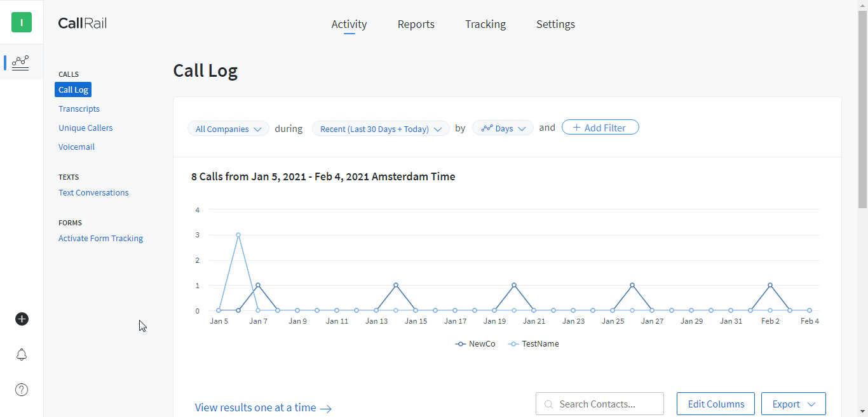This screenshot has height=417, width=868.
Task: Toggle NewCo series in chart legend
Action: click(475, 343)
